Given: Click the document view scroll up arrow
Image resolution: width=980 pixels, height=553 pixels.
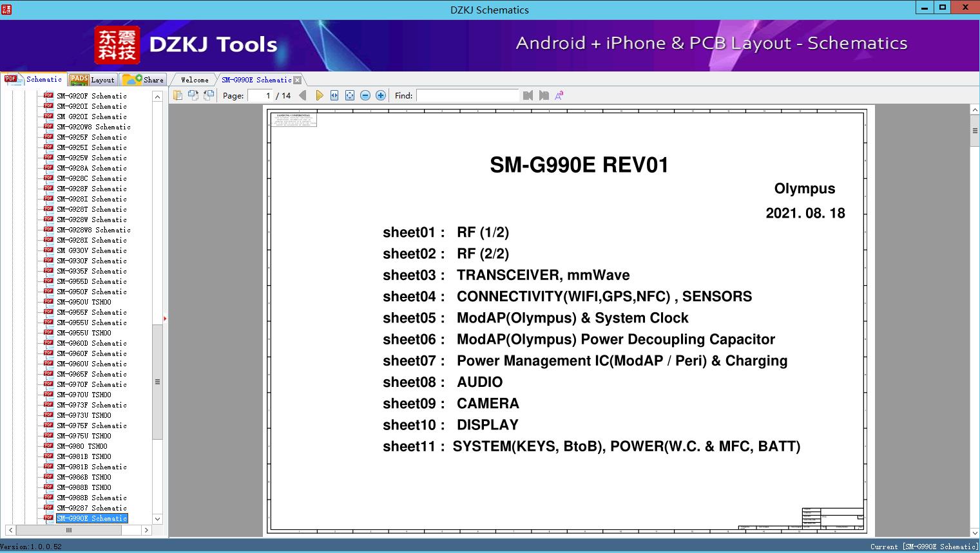Looking at the screenshot, I should [975, 111].
